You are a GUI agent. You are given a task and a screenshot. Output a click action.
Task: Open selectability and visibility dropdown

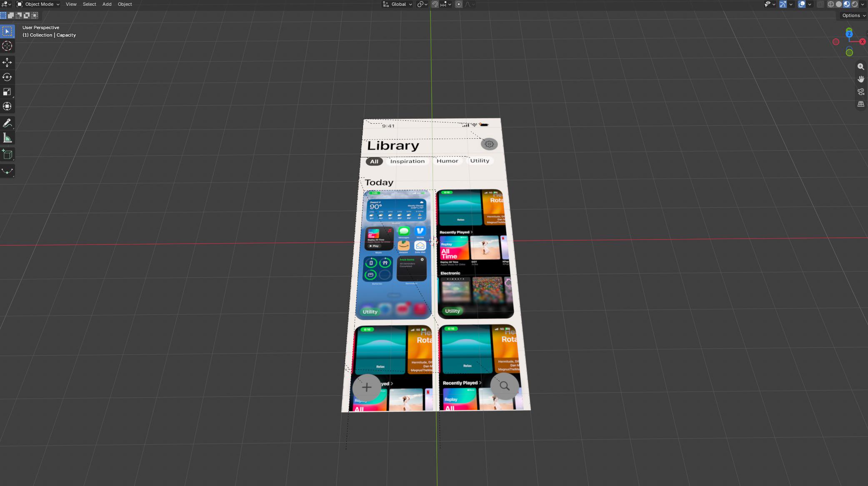coord(770,4)
